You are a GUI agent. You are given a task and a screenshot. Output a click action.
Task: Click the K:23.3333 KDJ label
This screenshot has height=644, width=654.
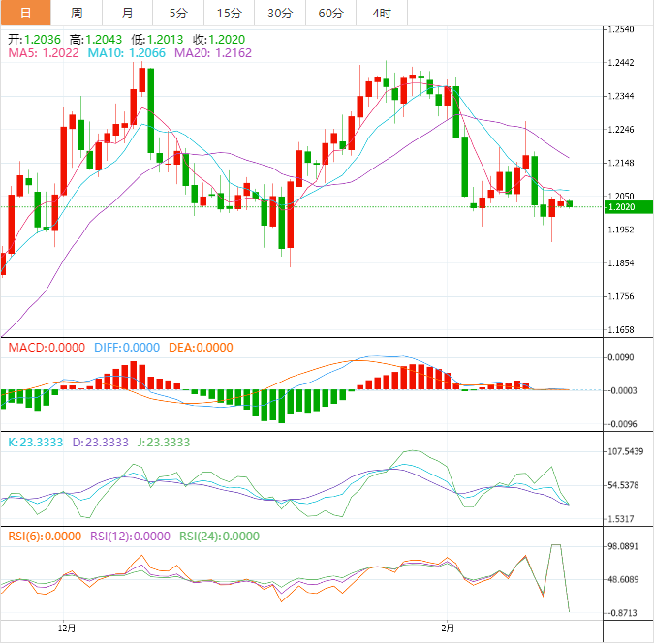click(35, 442)
